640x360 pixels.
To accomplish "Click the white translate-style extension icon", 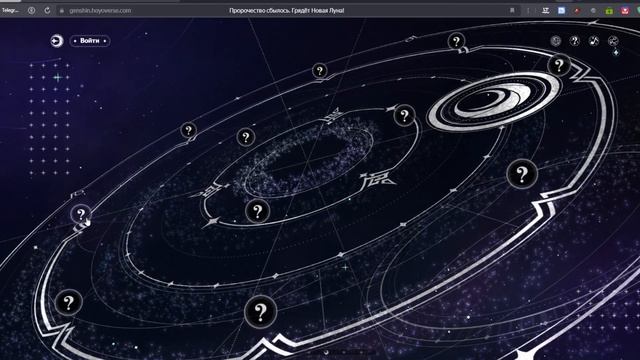I will (546, 11).
